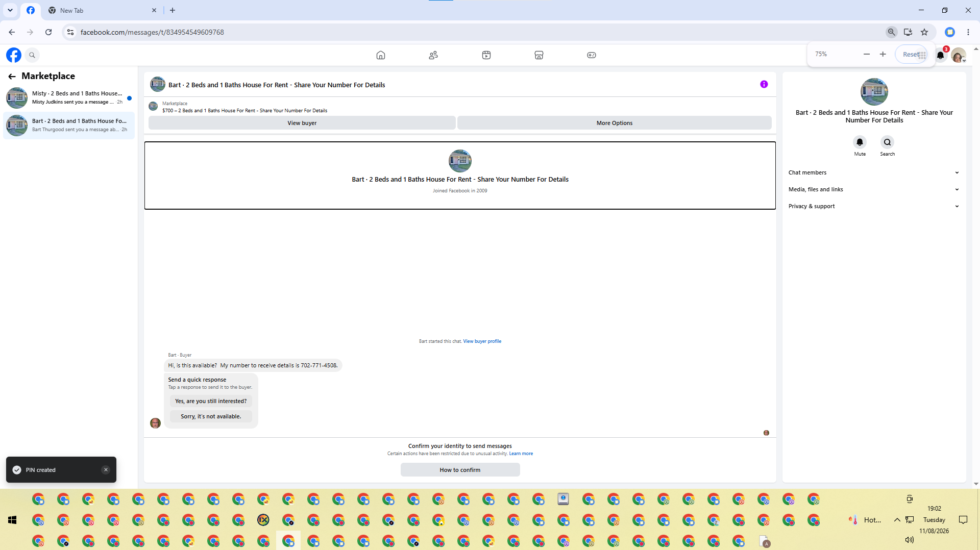The height and width of the screenshot is (550, 980).
Task: Open the Chrome three-dot menu
Action: pos(968,32)
